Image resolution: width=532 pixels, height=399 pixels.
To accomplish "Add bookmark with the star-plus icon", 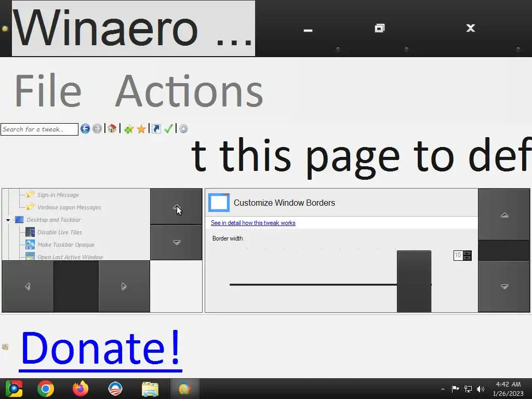I will [x=129, y=129].
